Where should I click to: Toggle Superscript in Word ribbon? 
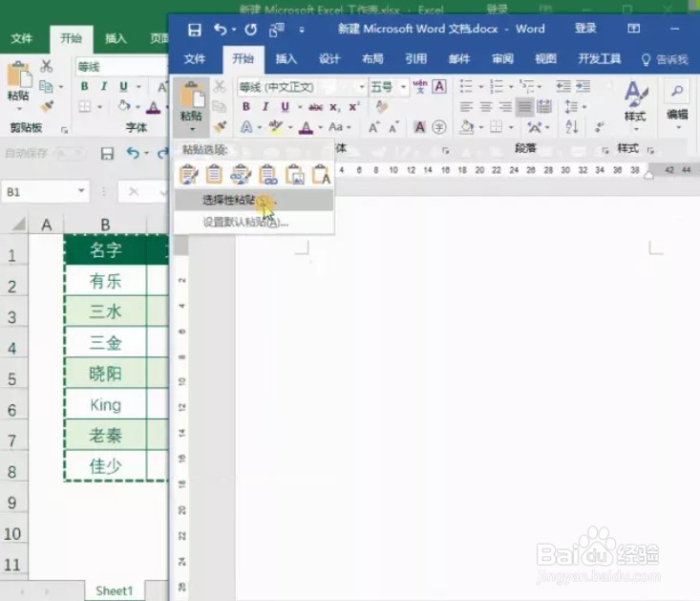(x=354, y=107)
